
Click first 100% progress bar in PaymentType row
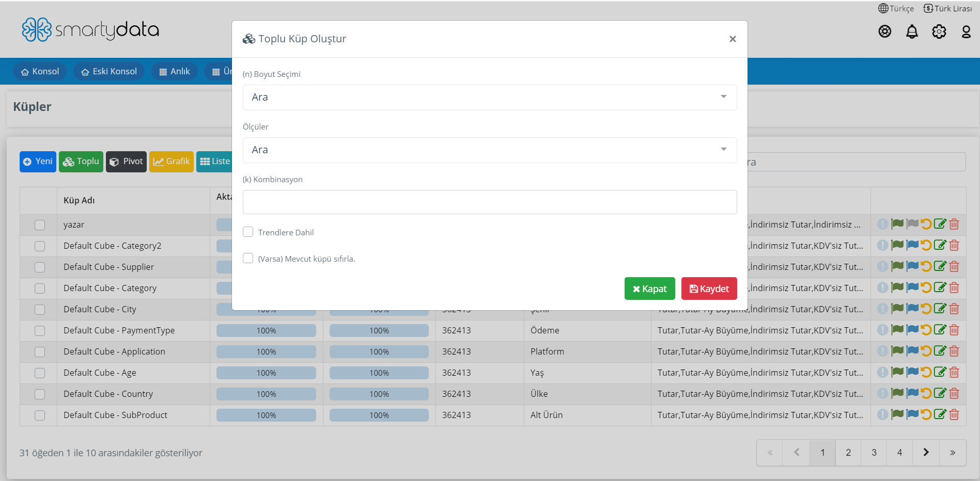coord(266,330)
